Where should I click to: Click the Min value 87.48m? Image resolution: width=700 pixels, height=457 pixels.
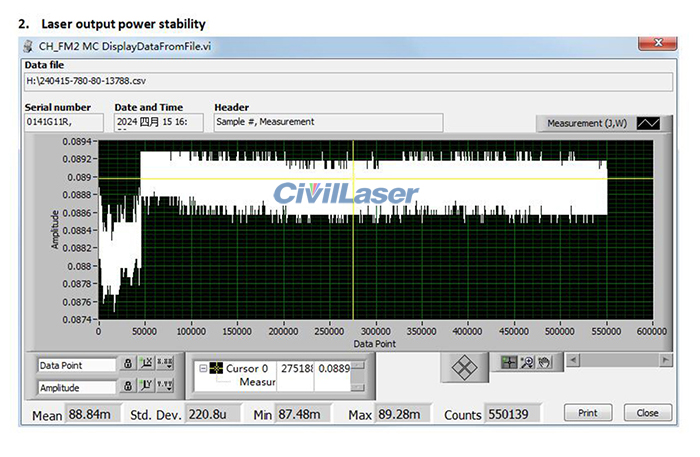tap(304, 414)
